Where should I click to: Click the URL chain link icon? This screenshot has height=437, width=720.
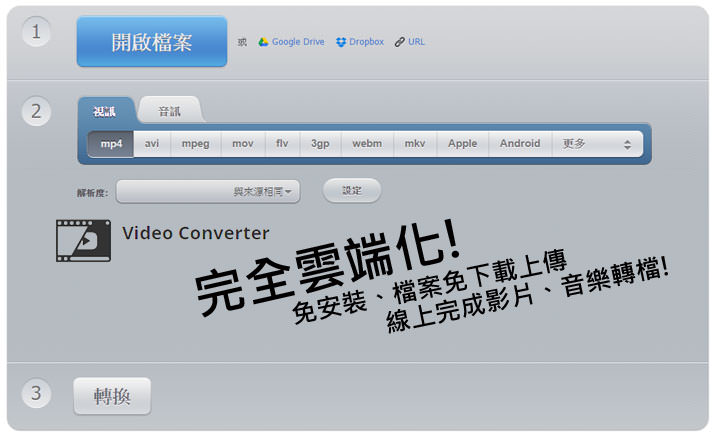tap(399, 42)
